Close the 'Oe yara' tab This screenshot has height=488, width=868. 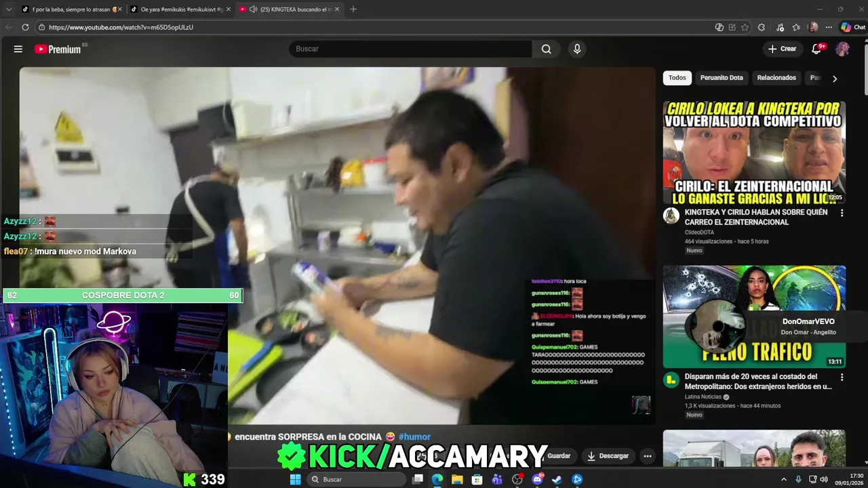click(x=229, y=9)
